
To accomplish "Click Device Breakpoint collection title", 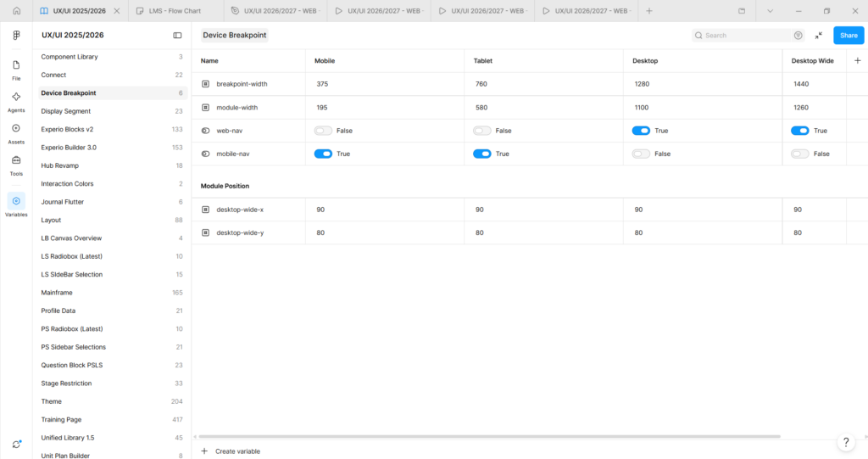I will [235, 35].
